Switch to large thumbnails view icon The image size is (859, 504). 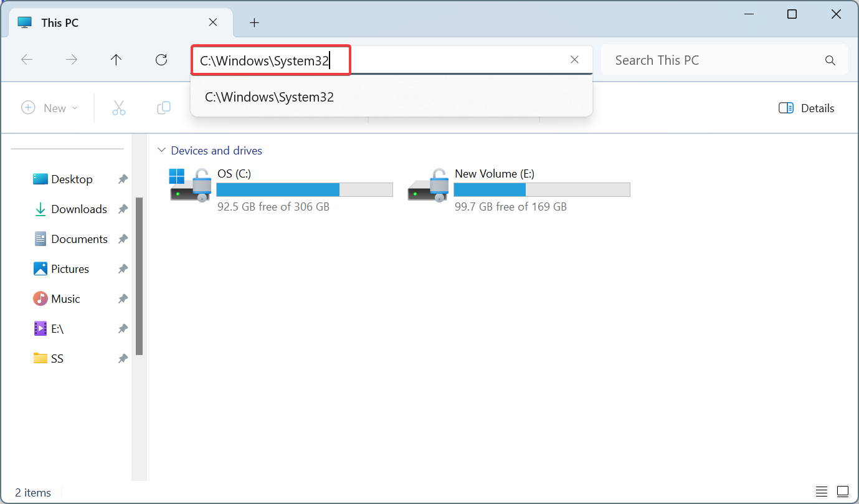point(843,492)
